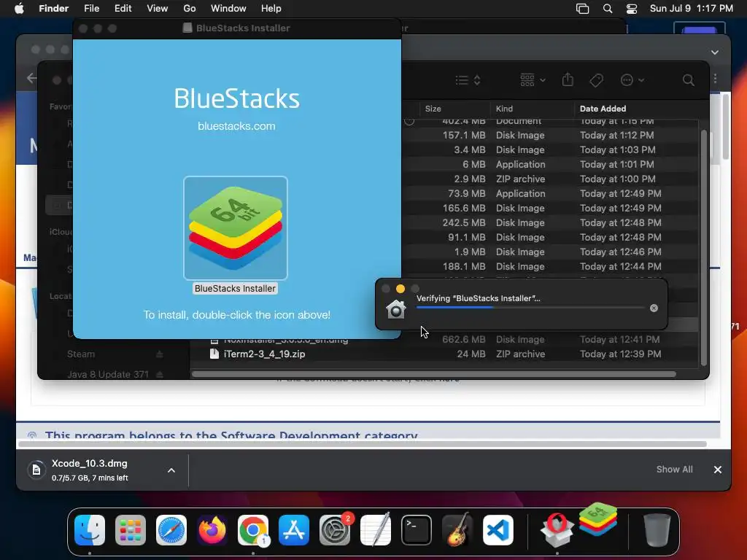The image size is (747, 560).
Task: Open Spotlight search in menu bar
Action: pos(608,9)
